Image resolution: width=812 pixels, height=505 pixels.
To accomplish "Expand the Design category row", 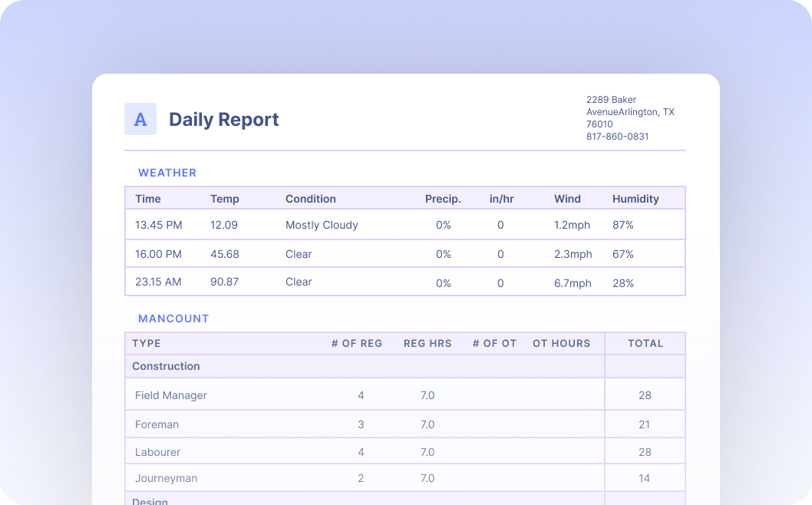I will 150,500.
